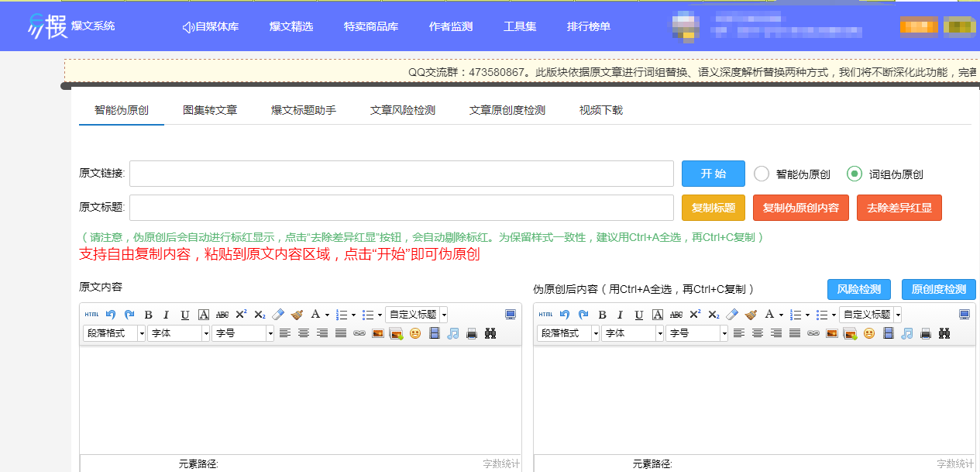Undo last edit in 伪原创后内容 editor
This screenshot has height=472, width=980.
[565, 315]
